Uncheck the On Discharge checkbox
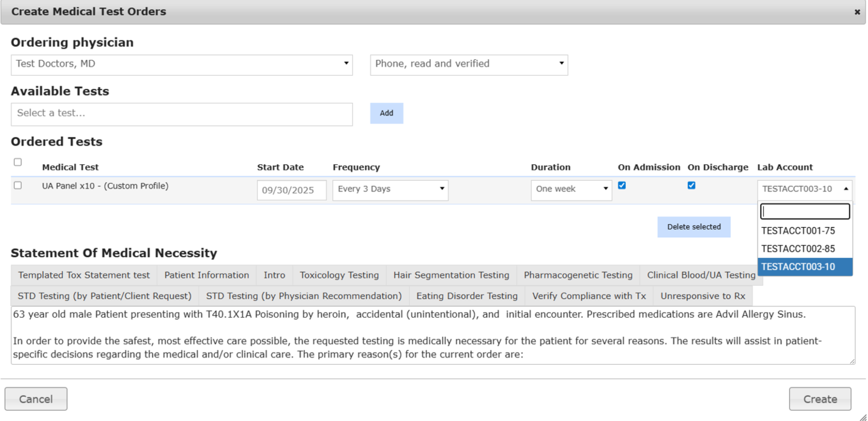Viewport: 868px width, 421px height. (691, 185)
